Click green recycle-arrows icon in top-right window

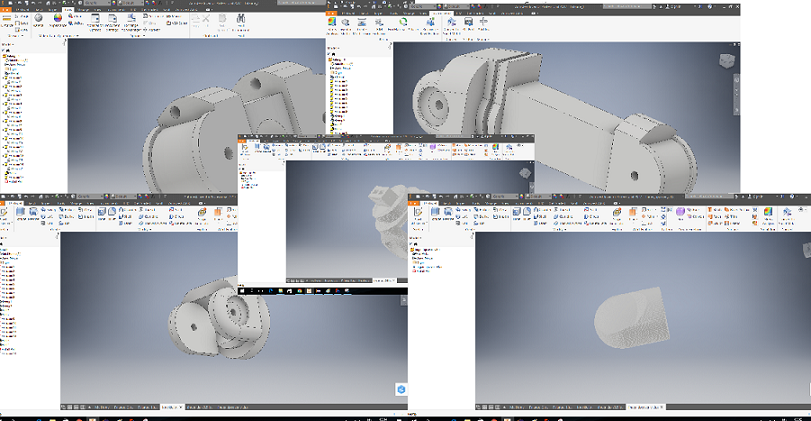pyautogui.click(x=403, y=22)
